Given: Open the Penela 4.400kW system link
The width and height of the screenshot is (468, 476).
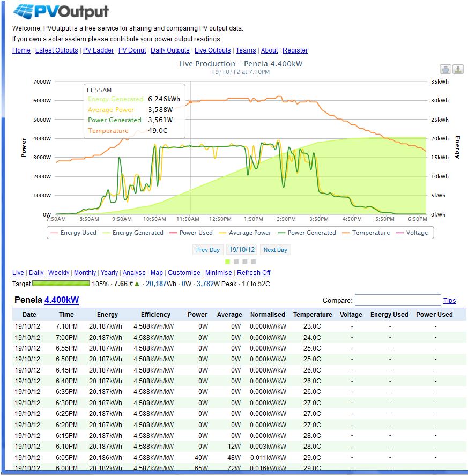Looking at the screenshot, I should point(62,300).
